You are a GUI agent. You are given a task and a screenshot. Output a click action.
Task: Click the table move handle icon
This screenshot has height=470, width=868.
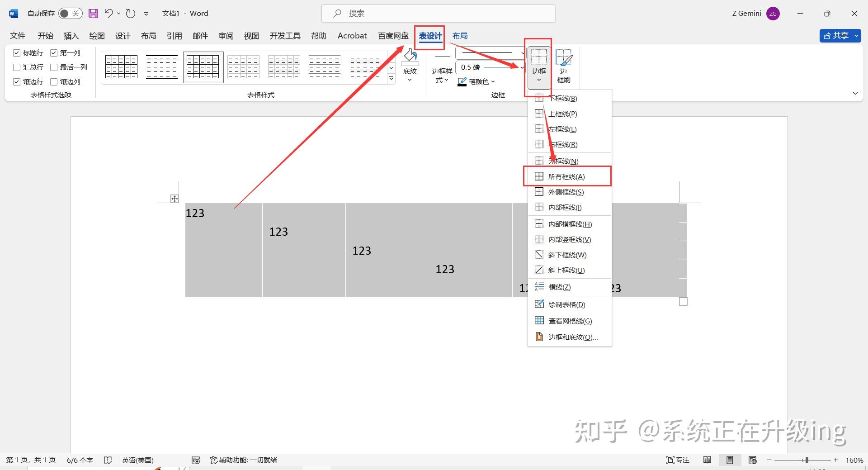coord(175,199)
